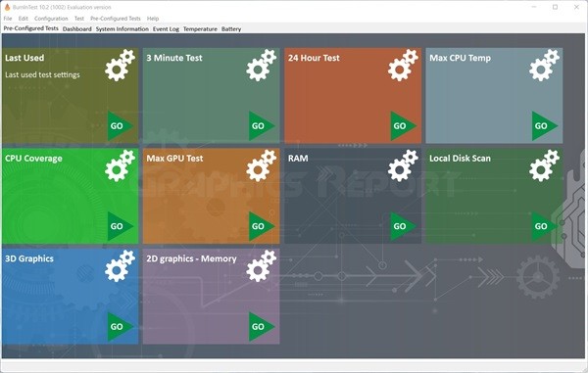
Task: Click gear icon on 24 Hour Test tile
Action: pos(403,66)
